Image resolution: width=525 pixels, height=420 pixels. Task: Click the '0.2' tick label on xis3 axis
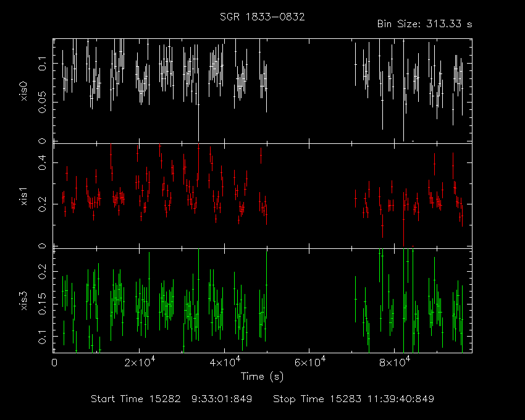42,272
